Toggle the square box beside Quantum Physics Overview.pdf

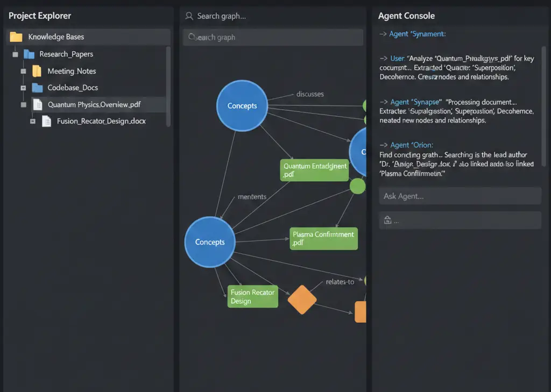pos(23,105)
